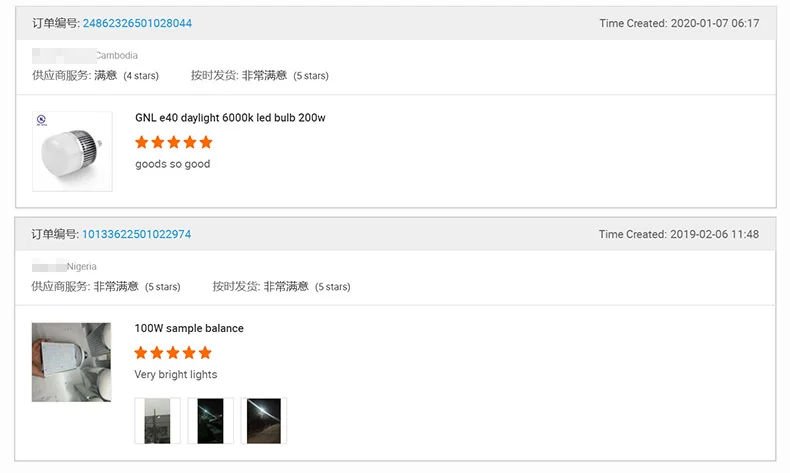Click first star of 100W sample rating
The height and width of the screenshot is (473, 790).
[x=141, y=353]
